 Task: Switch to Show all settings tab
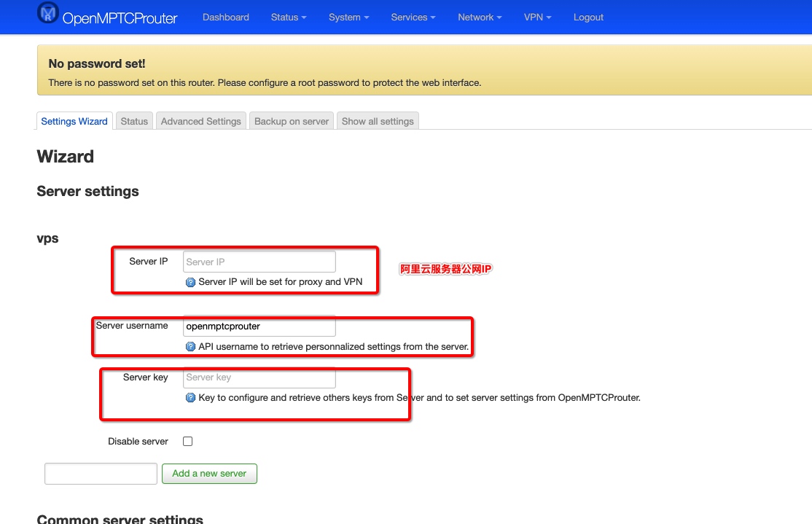click(x=378, y=121)
